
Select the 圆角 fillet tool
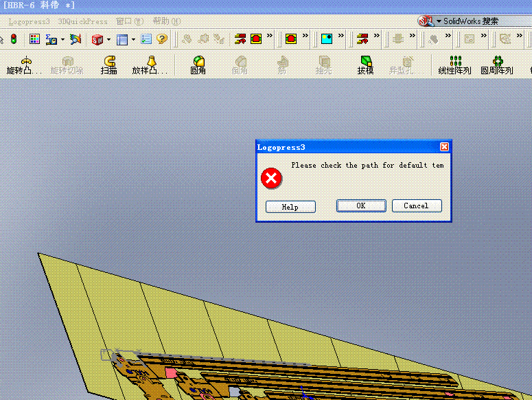tap(198, 65)
